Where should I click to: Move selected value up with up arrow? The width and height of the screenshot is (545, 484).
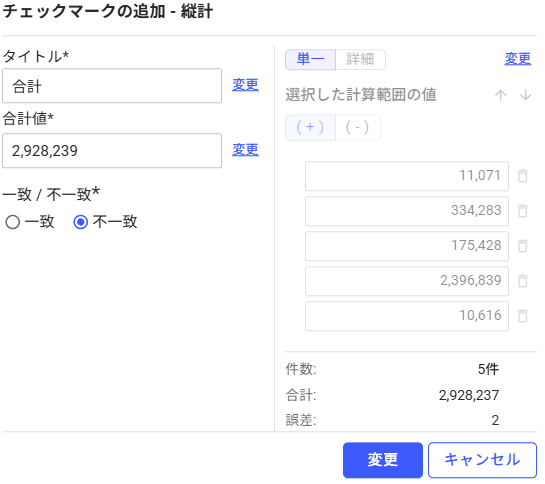[x=501, y=95]
